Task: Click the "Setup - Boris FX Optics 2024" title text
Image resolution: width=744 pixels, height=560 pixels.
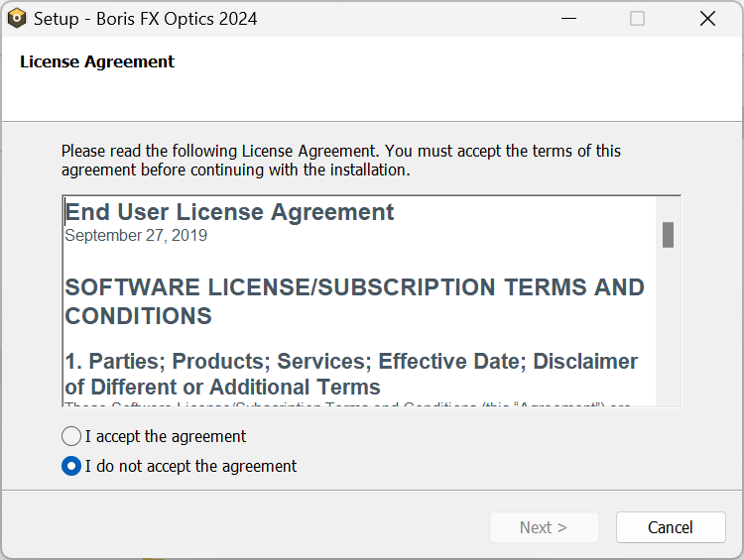Action: coord(145,19)
